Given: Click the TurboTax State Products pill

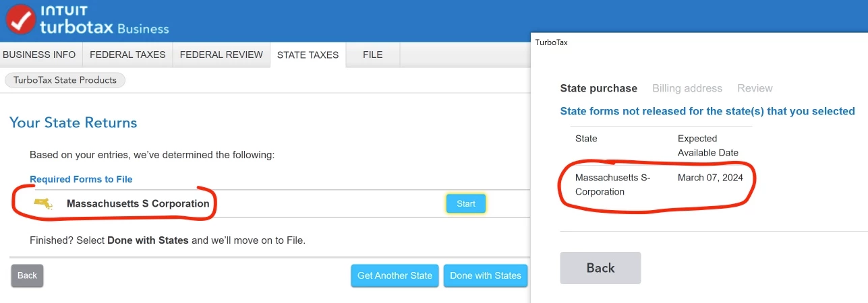Looking at the screenshot, I should (x=65, y=80).
